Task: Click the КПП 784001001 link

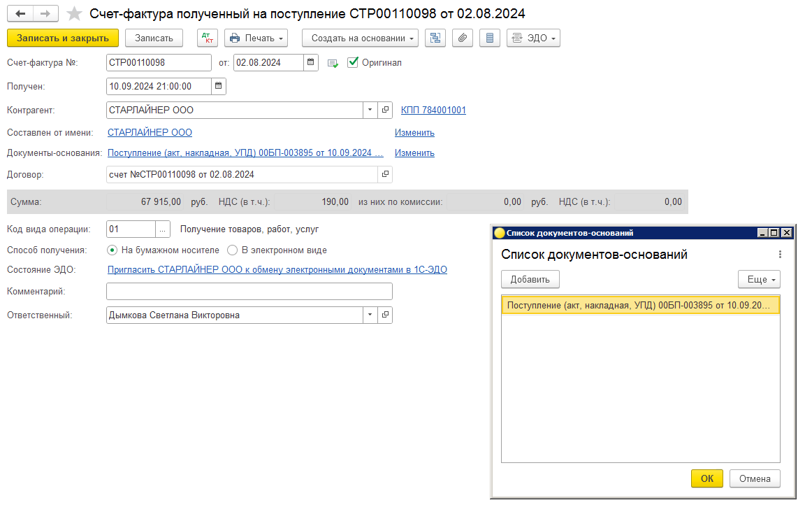Action: coord(433,110)
